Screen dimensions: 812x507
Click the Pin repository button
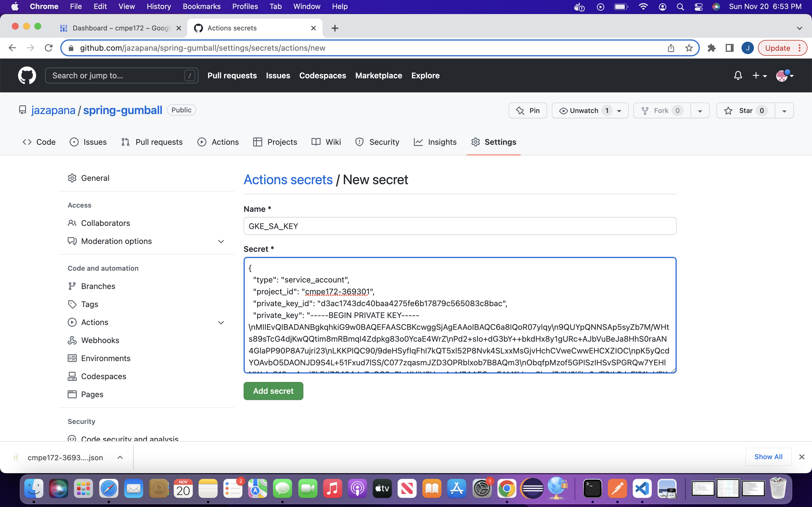point(528,111)
